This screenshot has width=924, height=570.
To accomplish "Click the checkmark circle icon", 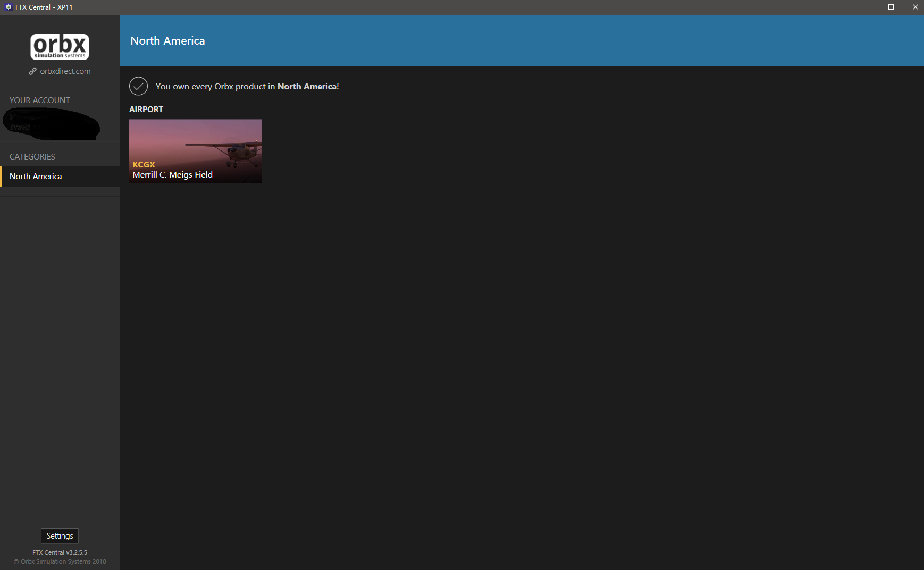I will pos(138,86).
